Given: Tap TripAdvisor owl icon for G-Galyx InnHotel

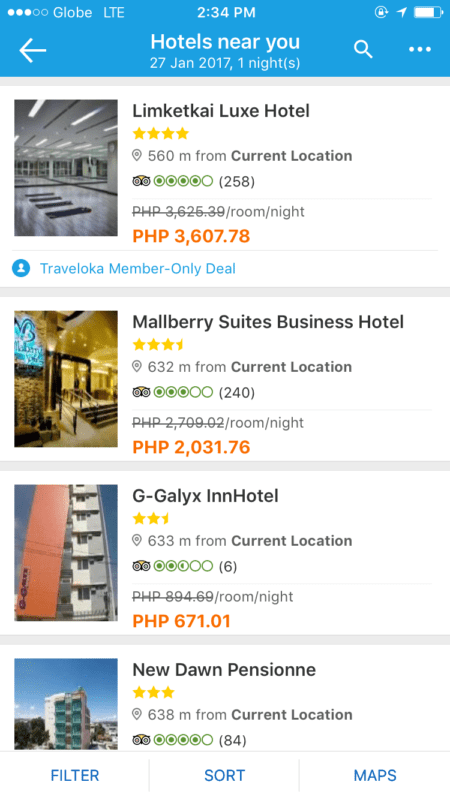Looking at the screenshot, I should click(141, 566).
